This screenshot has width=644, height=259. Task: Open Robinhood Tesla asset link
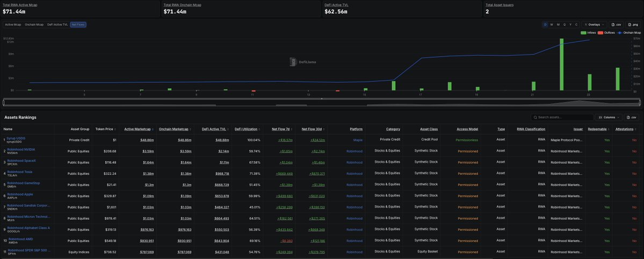(x=20, y=172)
